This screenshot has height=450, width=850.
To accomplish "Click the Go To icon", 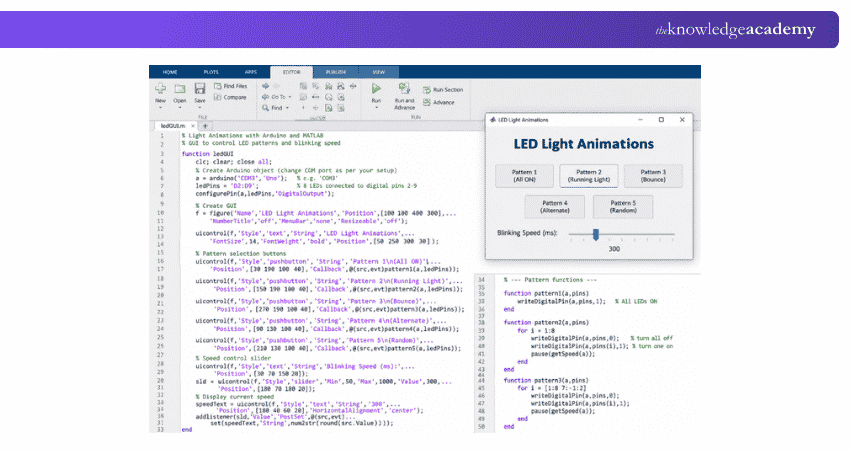I will (x=266, y=97).
